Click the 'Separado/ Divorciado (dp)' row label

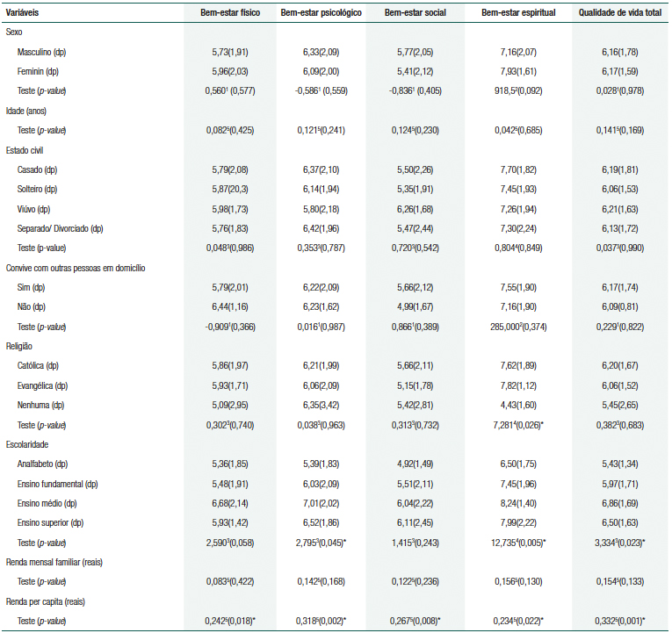(x=60, y=228)
